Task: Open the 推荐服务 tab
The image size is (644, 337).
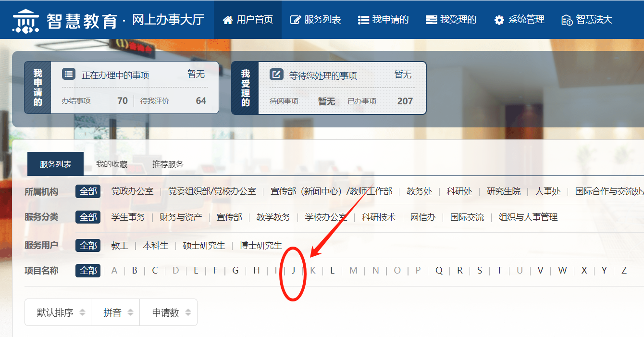Action: click(x=168, y=164)
